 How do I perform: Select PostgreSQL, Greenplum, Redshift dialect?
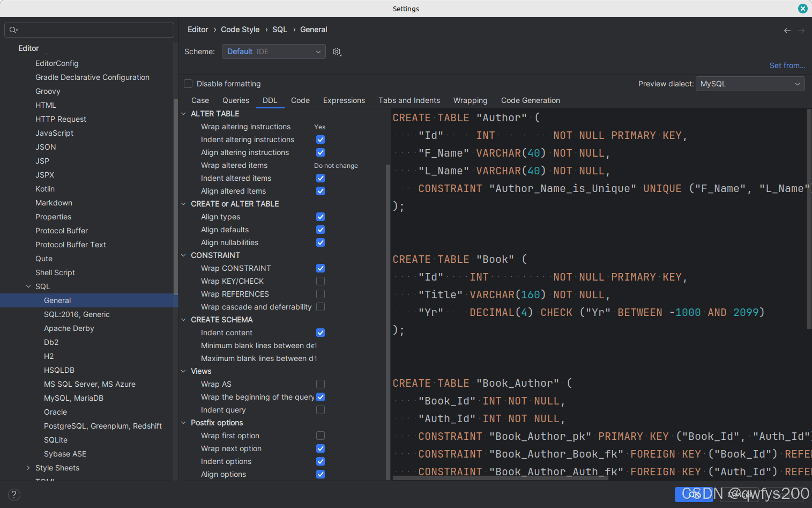point(103,426)
